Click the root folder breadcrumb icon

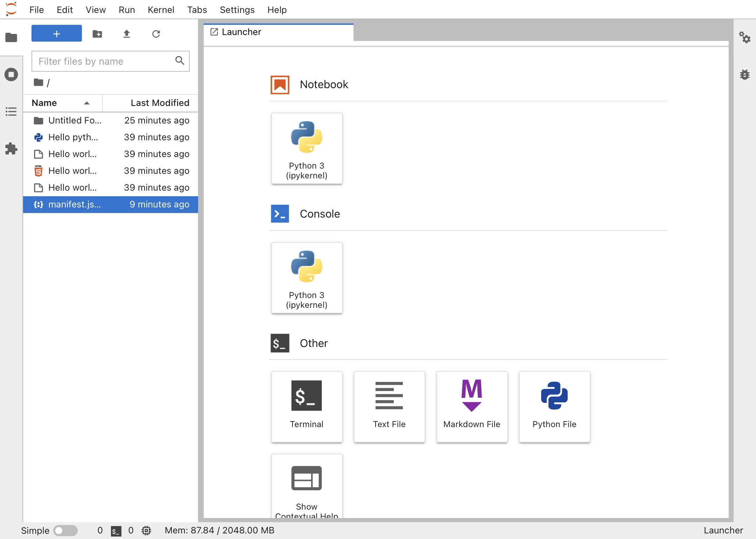click(x=38, y=83)
